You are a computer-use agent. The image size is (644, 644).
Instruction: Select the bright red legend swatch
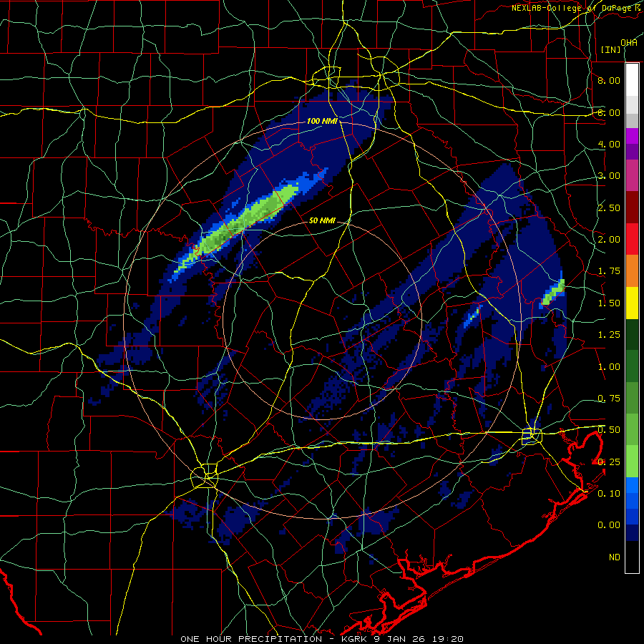(x=632, y=239)
